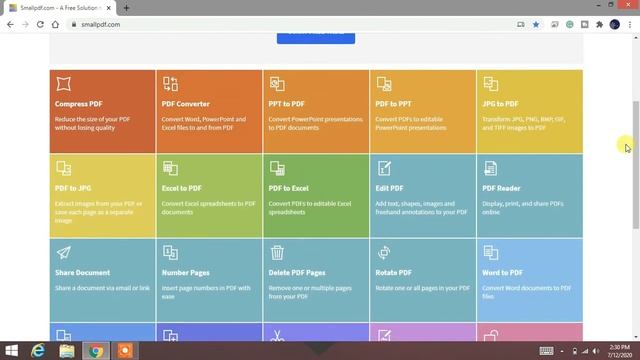Open Chrome's three-dot menu
640x360 pixels.
tap(630, 24)
